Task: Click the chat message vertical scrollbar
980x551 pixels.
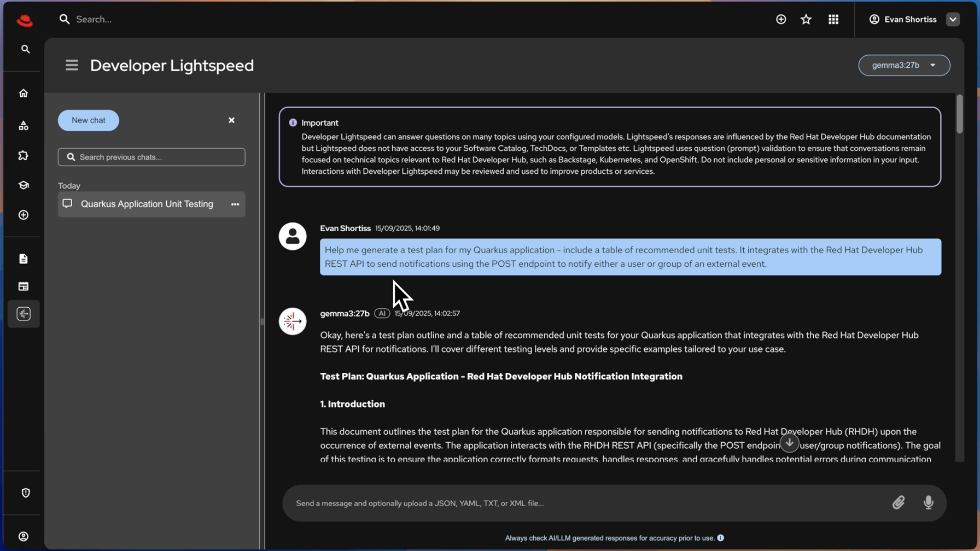Action: [x=959, y=115]
